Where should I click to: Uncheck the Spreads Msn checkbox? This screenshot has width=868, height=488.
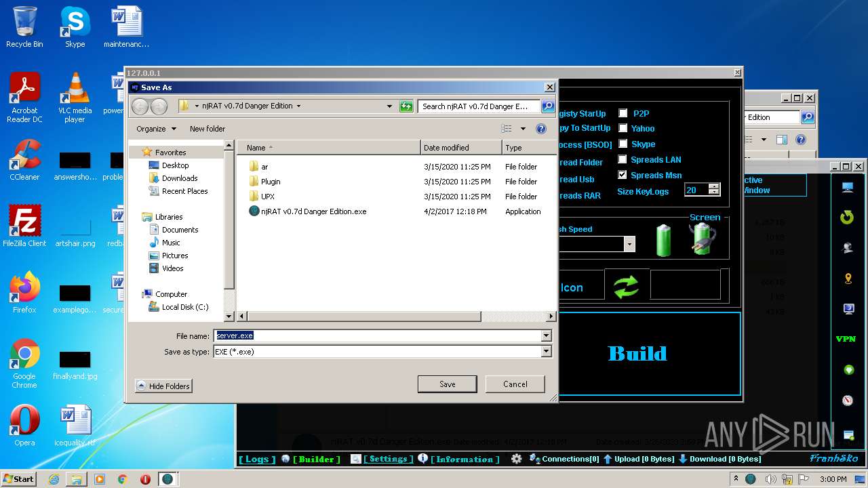[623, 175]
